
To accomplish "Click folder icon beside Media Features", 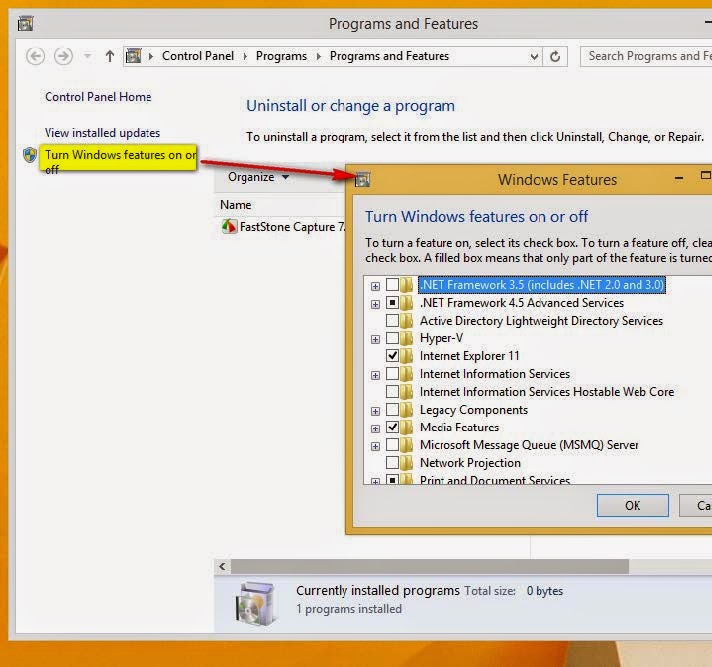I will point(407,427).
